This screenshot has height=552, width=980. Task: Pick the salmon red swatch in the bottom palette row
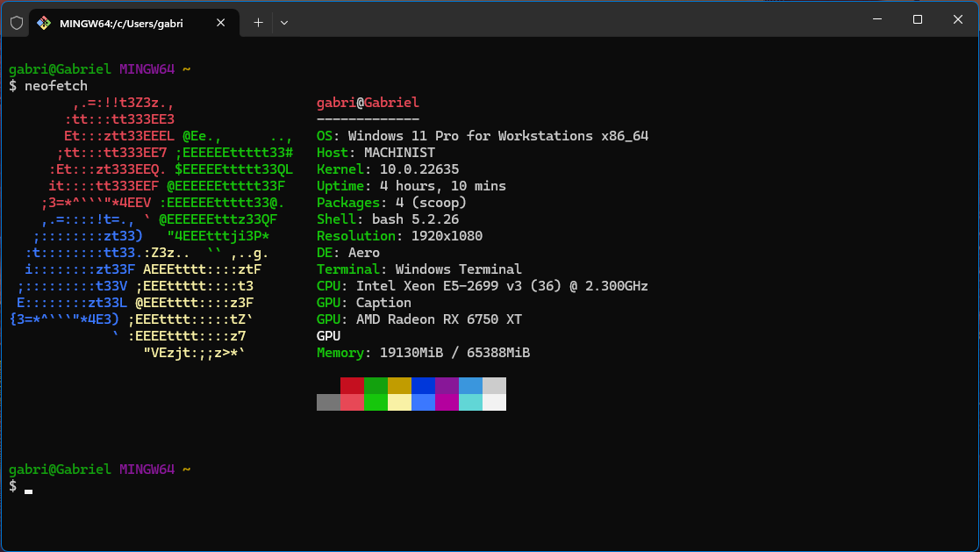352,403
